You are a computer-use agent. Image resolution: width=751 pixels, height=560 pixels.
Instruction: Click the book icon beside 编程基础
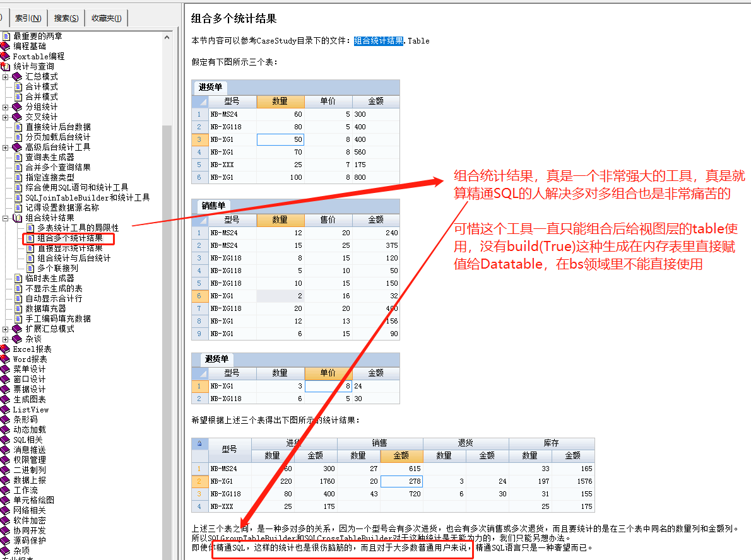5,46
